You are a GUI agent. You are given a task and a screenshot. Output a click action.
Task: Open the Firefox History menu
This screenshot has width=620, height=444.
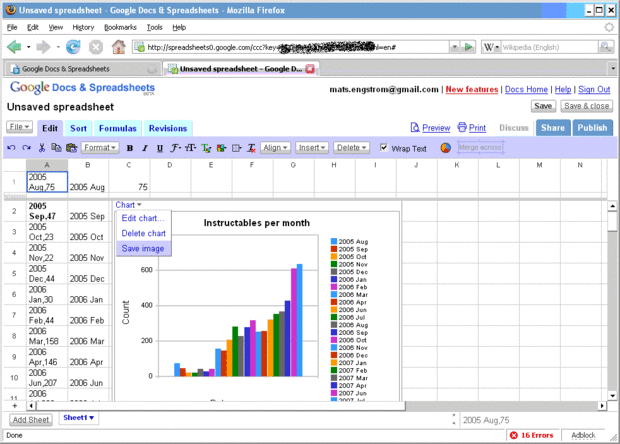[83, 27]
